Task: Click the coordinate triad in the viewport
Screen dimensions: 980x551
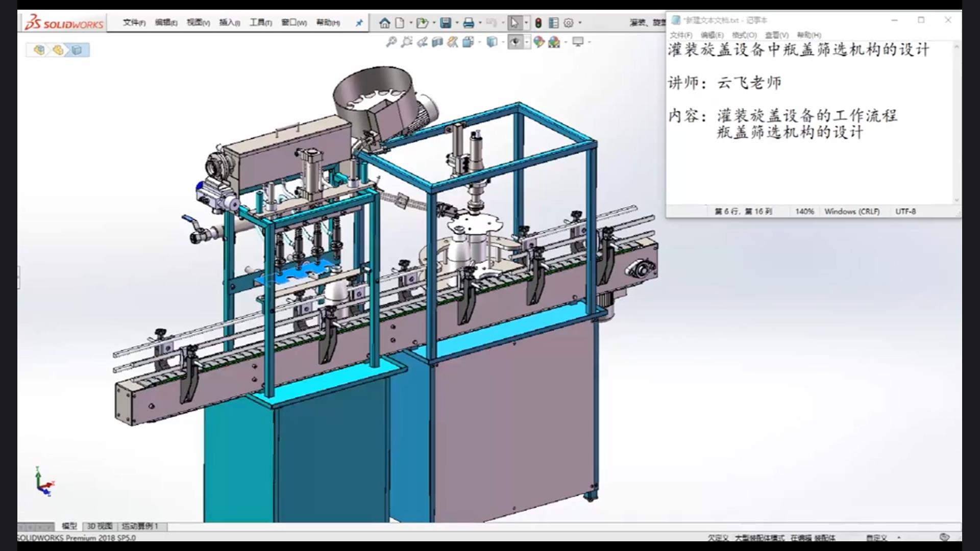Action: pyautogui.click(x=44, y=481)
